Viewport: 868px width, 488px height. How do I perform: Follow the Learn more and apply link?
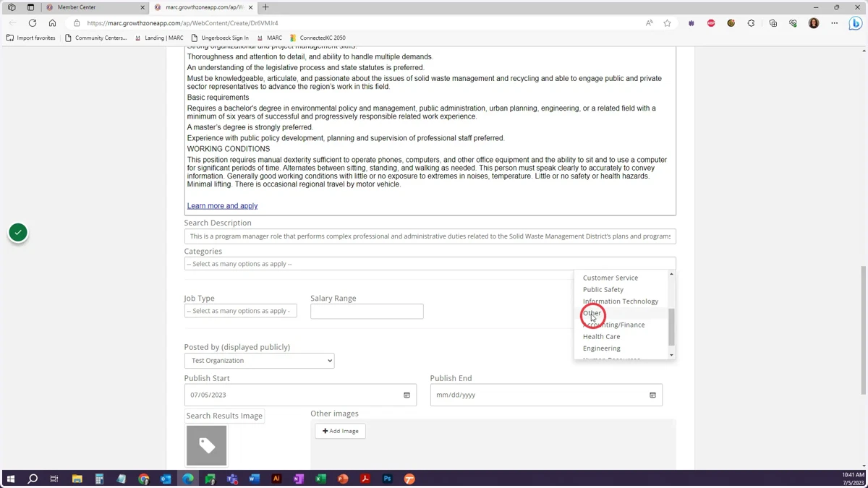(x=222, y=206)
